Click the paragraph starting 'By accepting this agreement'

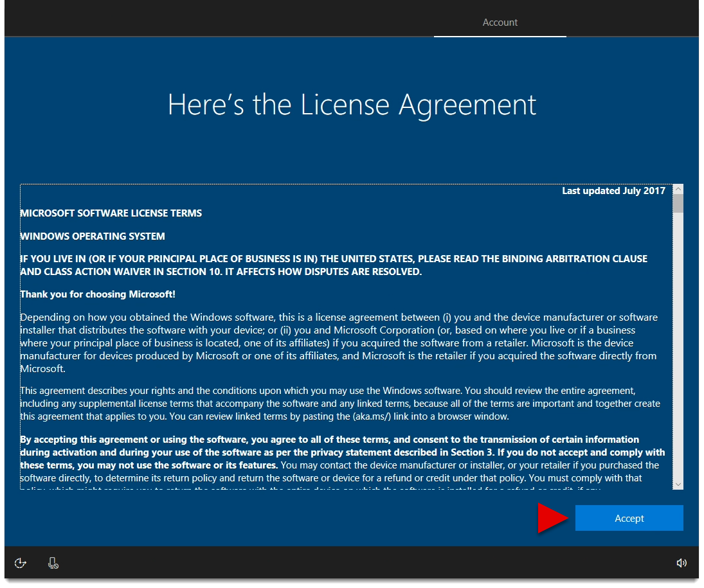coord(343,463)
